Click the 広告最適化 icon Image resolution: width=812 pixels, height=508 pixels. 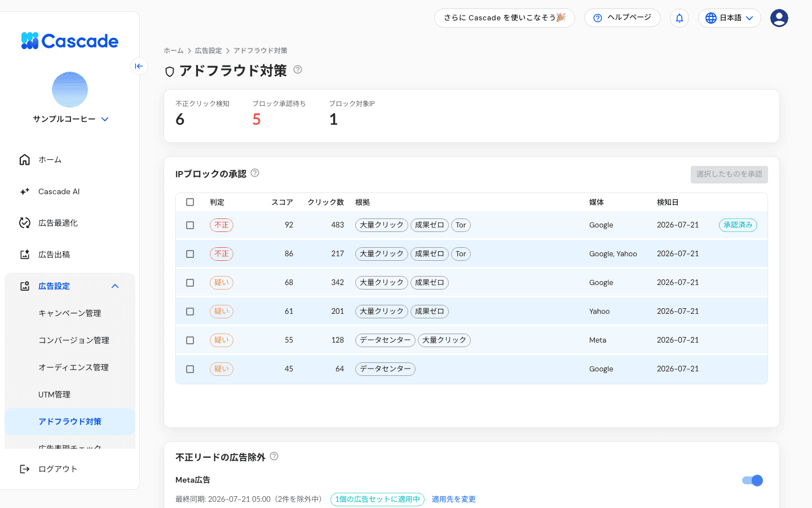pyautogui.click(x=25, y=223)
